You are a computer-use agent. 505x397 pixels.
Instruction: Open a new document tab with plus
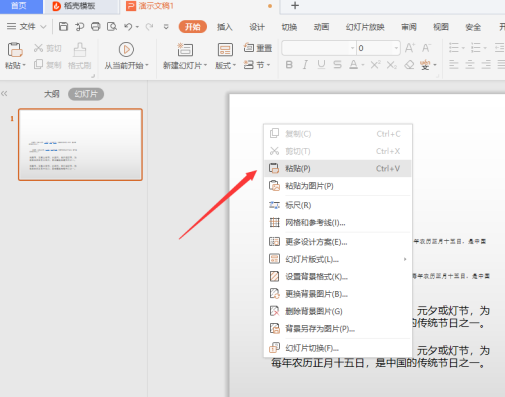pyautogui.click(x=295, y=6)
